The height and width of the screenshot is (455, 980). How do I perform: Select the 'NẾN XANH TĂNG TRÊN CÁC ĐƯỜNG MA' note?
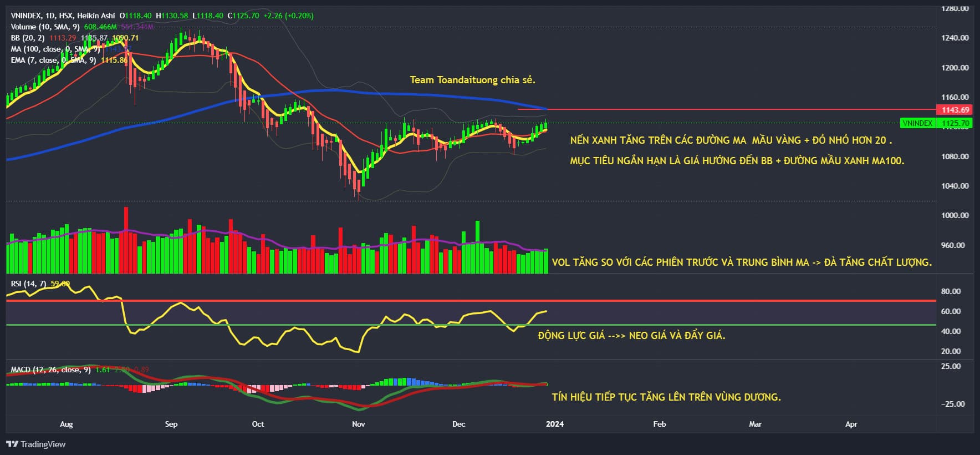tap(731, 140)
